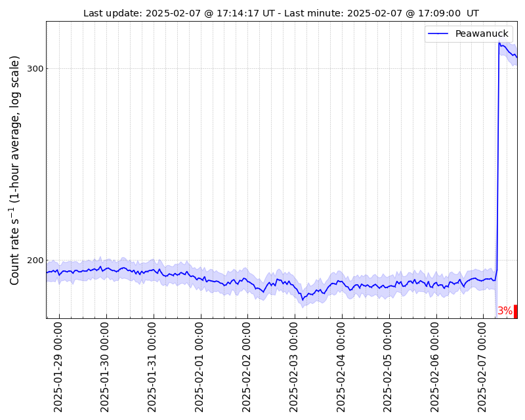Click the 2025-01-30 00:00 date label

[105, 367]
